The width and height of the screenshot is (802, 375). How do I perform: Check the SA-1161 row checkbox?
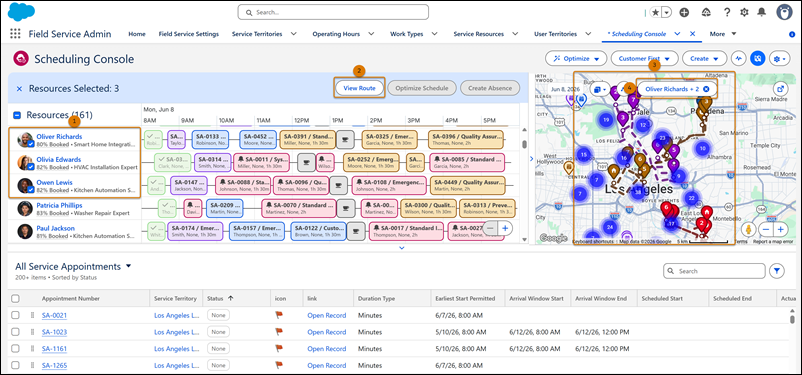(x=15, y=349)
